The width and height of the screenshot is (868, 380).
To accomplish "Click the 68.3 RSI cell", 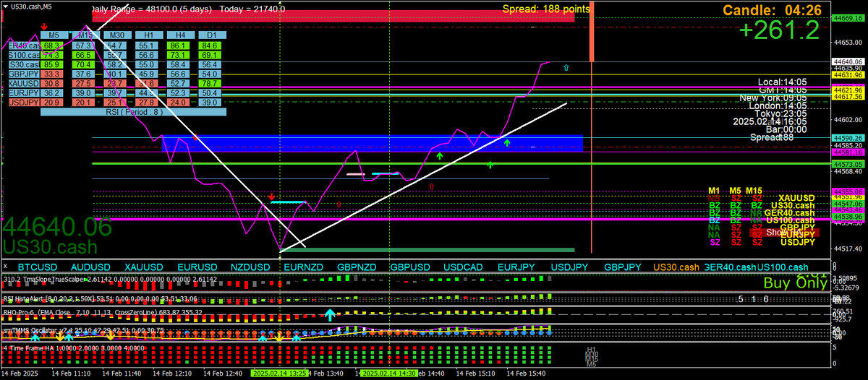I will 51,45.
